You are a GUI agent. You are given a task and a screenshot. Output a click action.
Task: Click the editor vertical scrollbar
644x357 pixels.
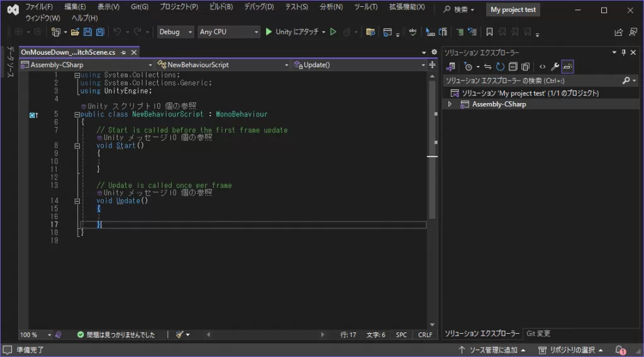click(x=432, y=189)
